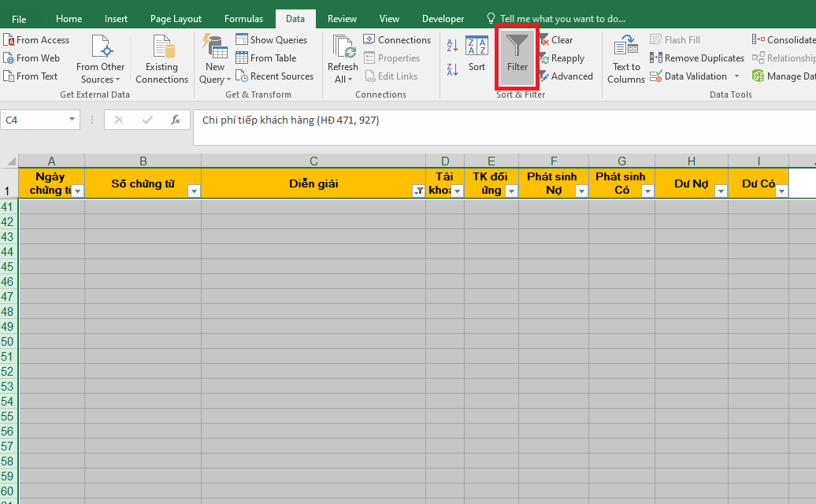Sort descending with the Z-to-A icon
816x504 pixels.
pyautogui.click(x=452, y=69)
